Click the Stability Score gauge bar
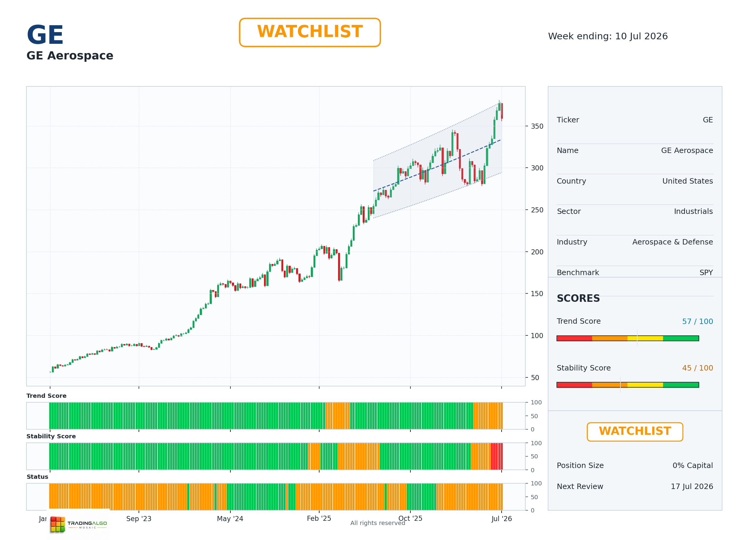Image resolution: width=756 pixels, height=540 pixels. [627, 385]
